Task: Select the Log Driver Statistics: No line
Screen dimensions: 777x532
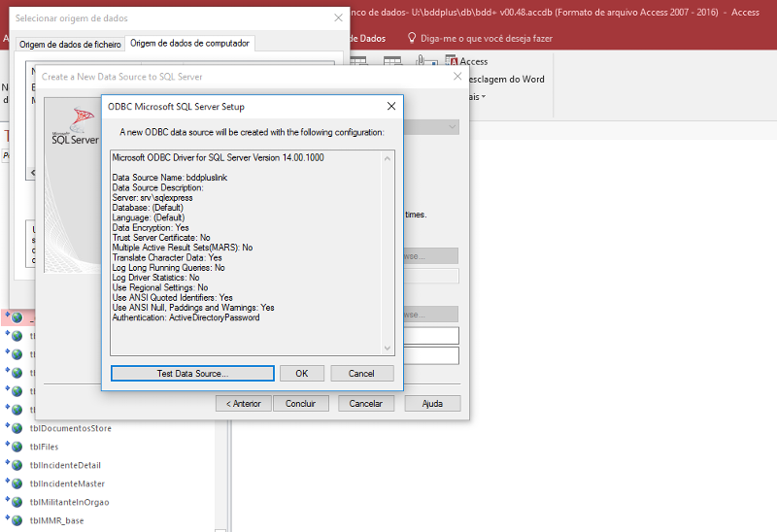Action: 155,278
